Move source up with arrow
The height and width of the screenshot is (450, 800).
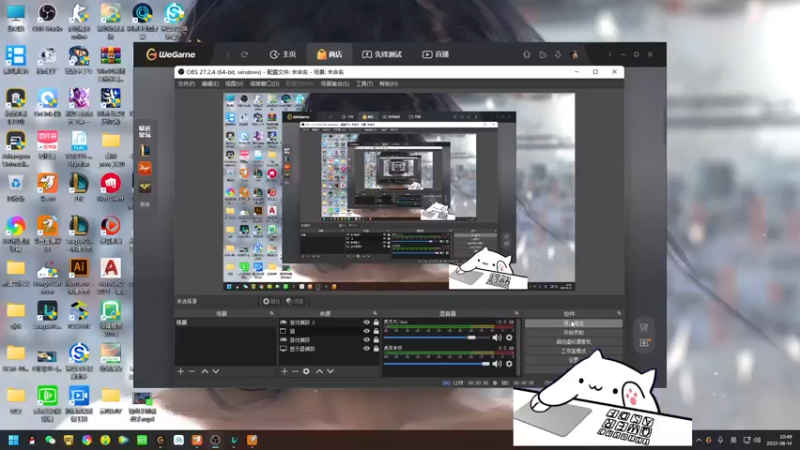click(319, 371)
